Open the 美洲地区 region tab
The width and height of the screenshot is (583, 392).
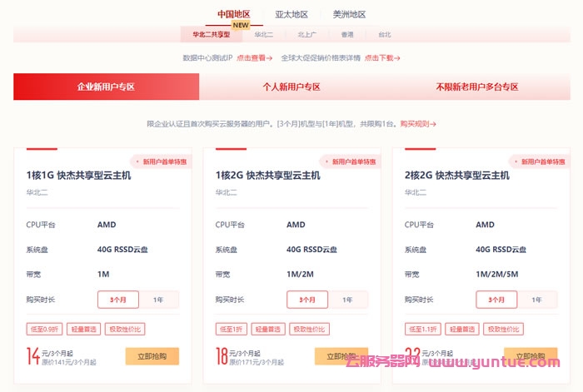pos(349,14)
